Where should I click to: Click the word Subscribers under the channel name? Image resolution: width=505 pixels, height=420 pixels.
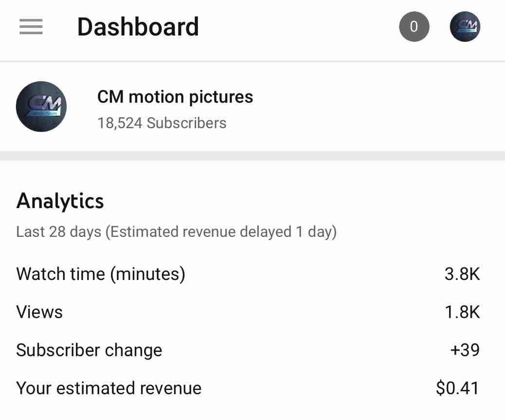186,123
